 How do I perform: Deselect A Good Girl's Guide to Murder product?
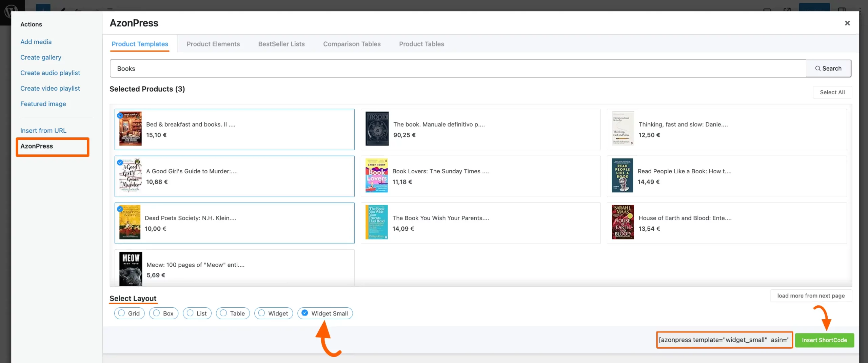pos(120,163)
